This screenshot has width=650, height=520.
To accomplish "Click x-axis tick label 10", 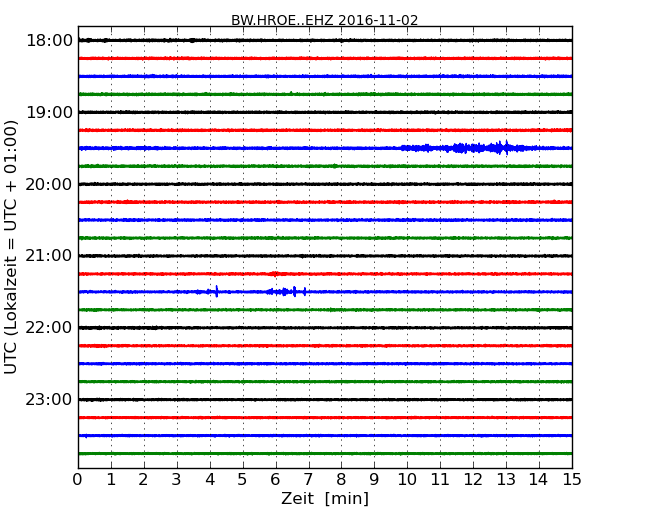I will (x=407, y=479).
